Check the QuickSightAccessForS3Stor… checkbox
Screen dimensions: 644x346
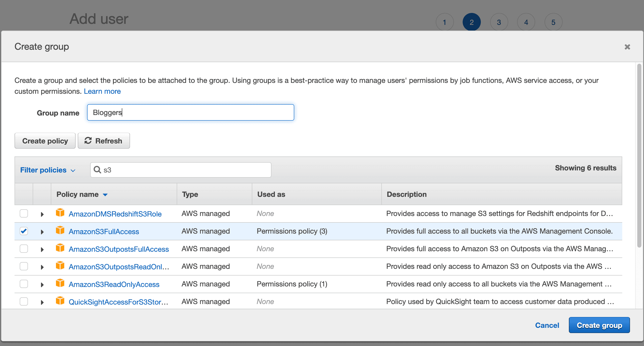pos(24,301)
